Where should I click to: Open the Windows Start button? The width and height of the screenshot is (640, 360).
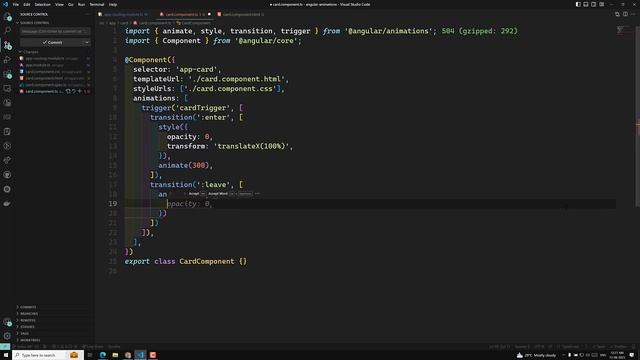6,355
